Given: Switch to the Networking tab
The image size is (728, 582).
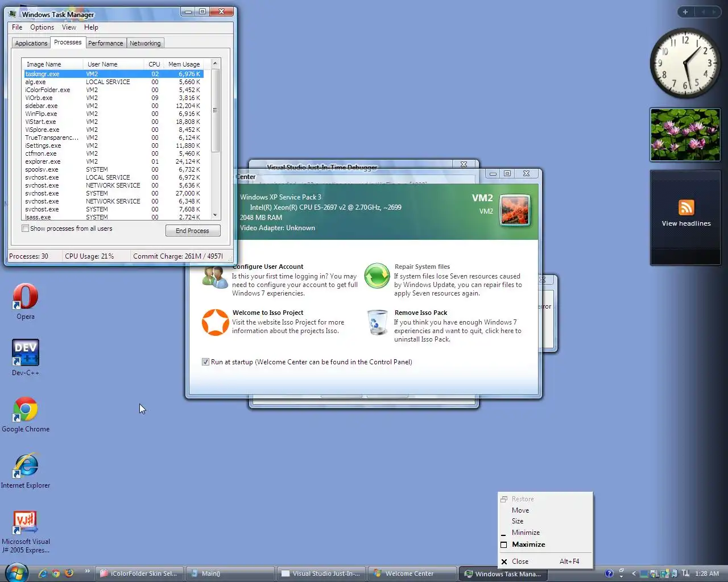Looking at the screenshot, I should (145, 43).
